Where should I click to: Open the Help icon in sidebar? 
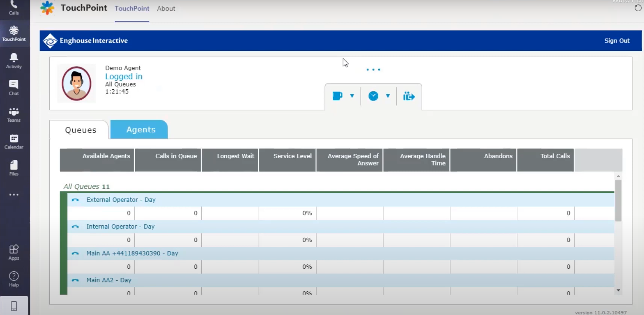point(14,279)
